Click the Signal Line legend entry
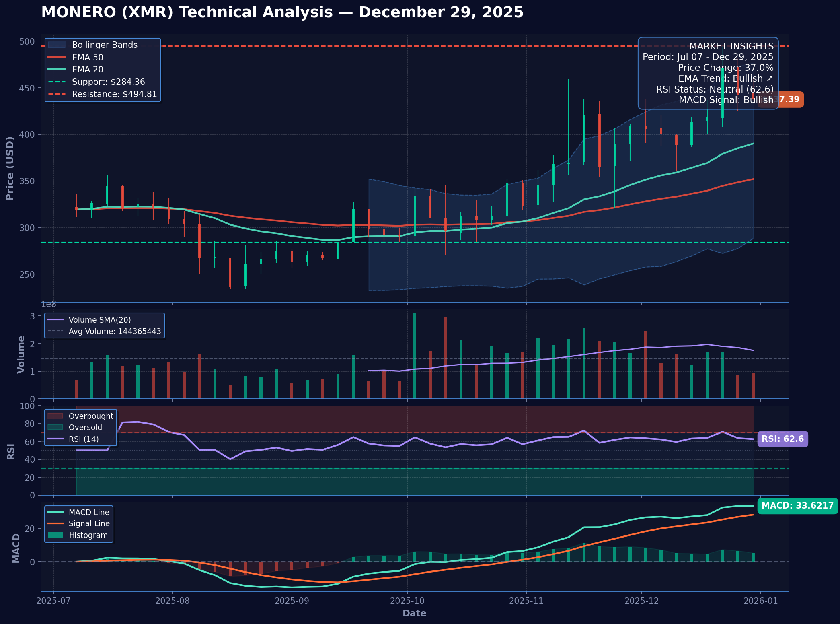The height and width of the screenshot is (624, 840). click(89, 524)
